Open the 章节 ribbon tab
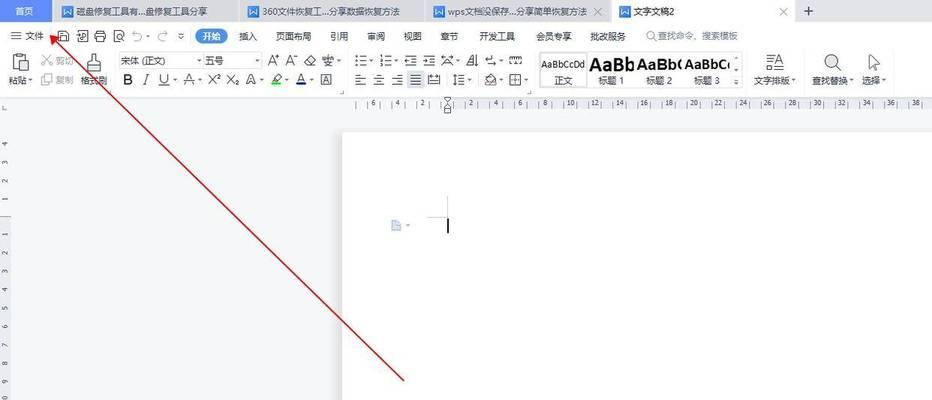 pos(449,36)
